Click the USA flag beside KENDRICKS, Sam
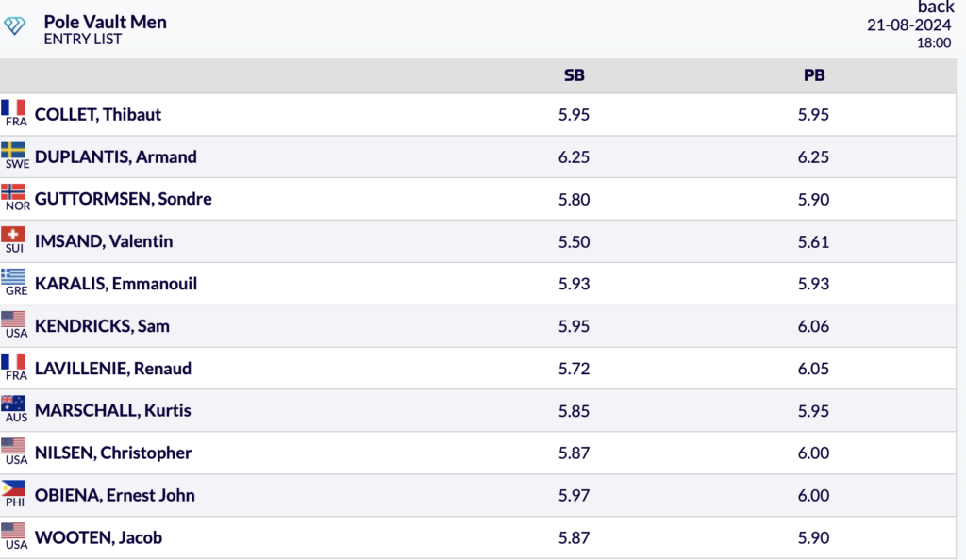The height and width of the screenshot is (560, 966). pyautogui.click(x=13, y=320)
